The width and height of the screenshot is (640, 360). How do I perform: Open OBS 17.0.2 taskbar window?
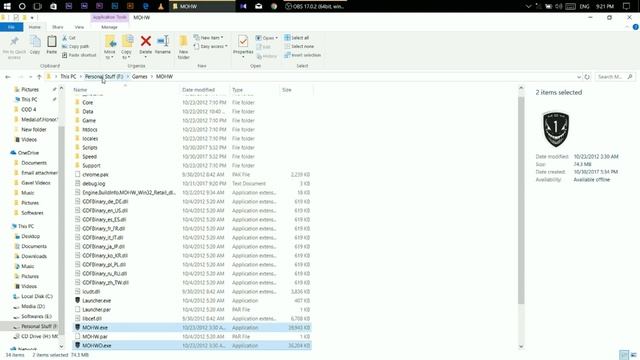pyautogui.click(x=315, y=6)
